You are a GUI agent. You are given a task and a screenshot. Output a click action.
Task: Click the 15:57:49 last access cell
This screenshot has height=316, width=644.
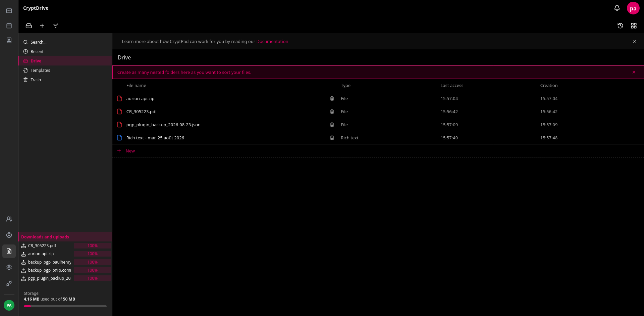449,138
